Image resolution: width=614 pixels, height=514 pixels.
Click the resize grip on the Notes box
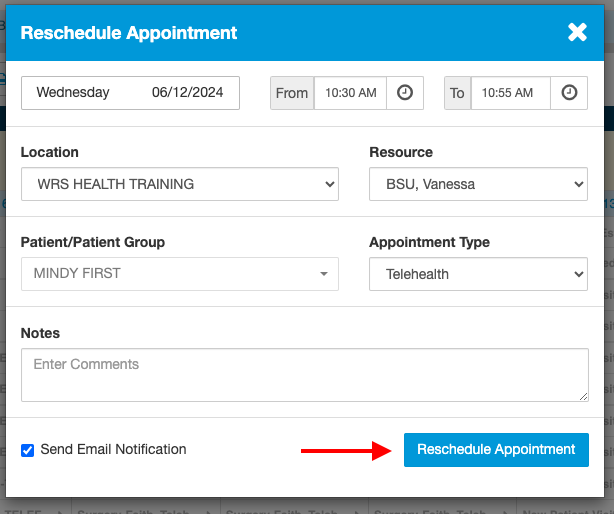tap(583, 396)
